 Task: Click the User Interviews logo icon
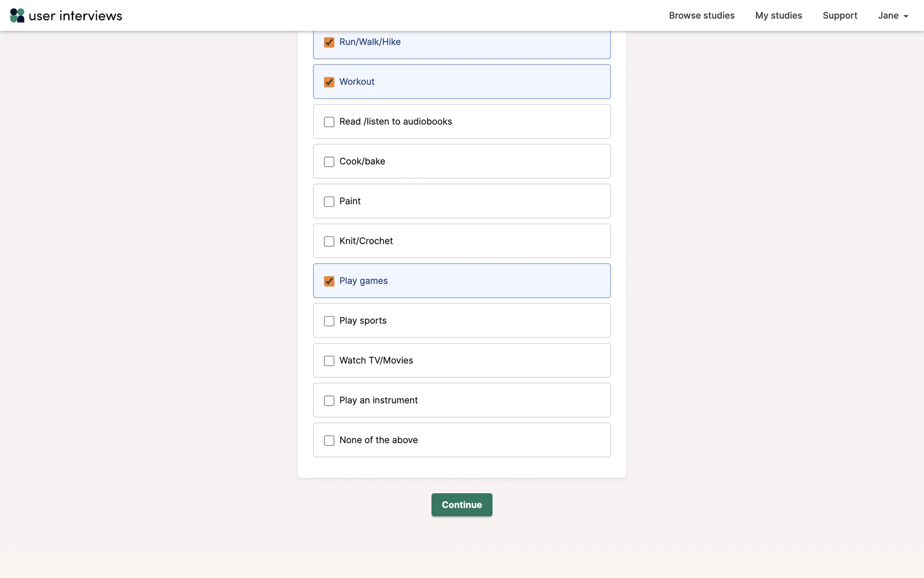pos(17,15)
